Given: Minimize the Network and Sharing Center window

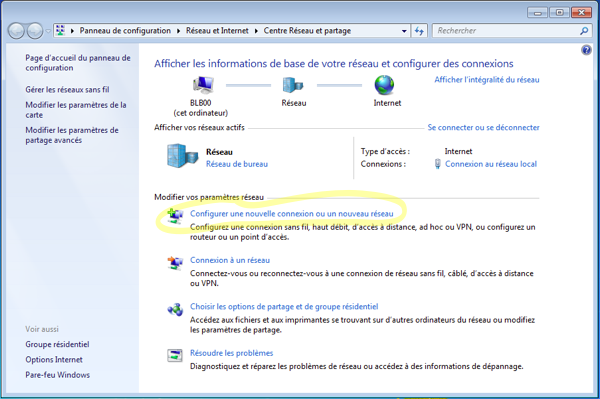Looking at the screenshot, I should pos(537,13).
